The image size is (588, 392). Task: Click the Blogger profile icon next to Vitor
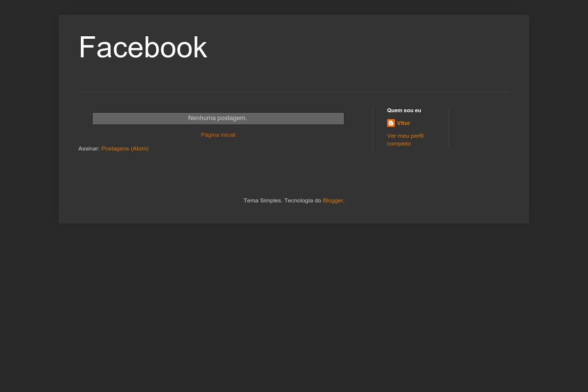(391, 123)
